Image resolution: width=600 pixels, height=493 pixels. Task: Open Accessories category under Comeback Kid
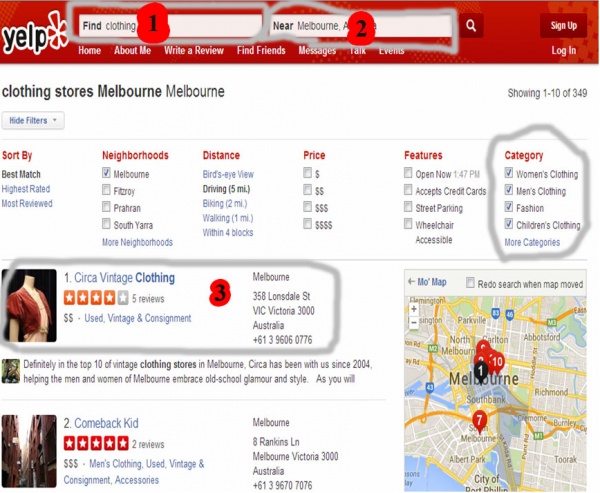click(137, 480)
